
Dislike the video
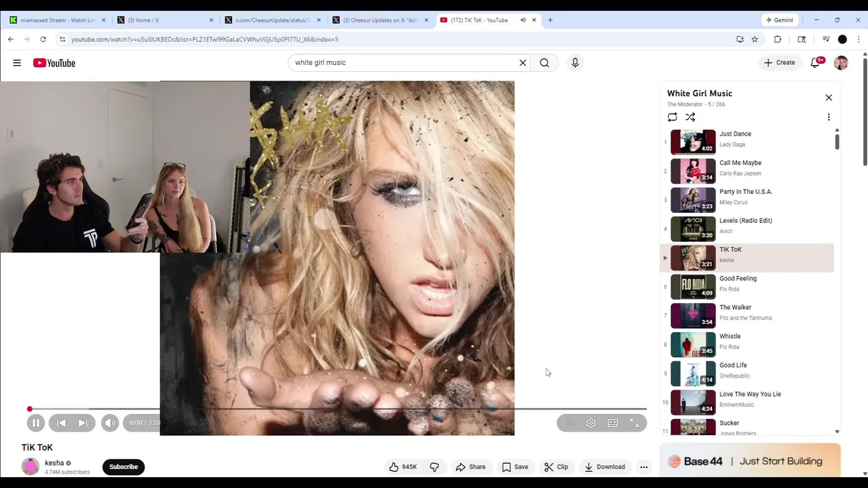(x=435, y=467)
